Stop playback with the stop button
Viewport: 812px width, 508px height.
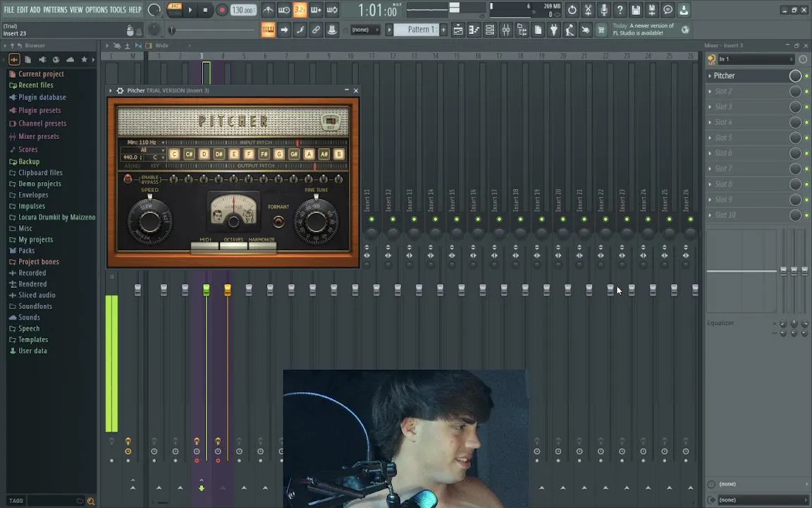pos(206,10)
